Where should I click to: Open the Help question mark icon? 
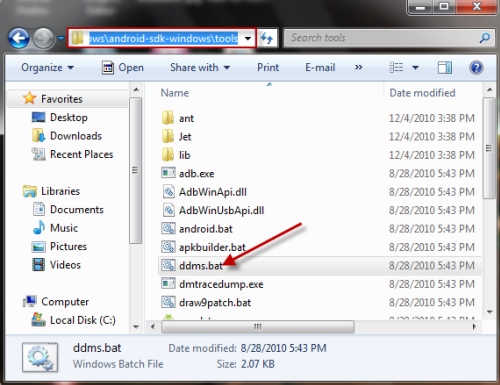476,68
